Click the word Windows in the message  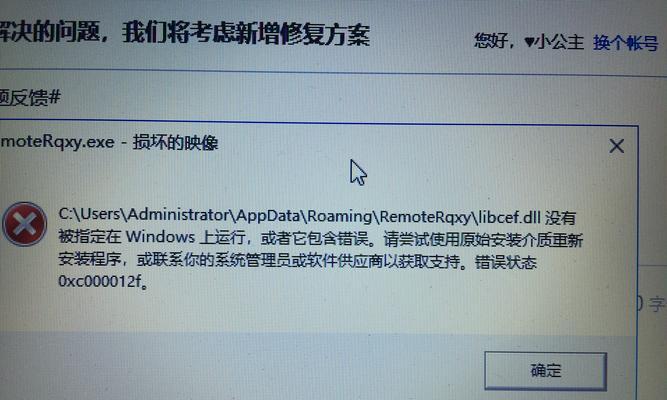[x=160, y=237]
